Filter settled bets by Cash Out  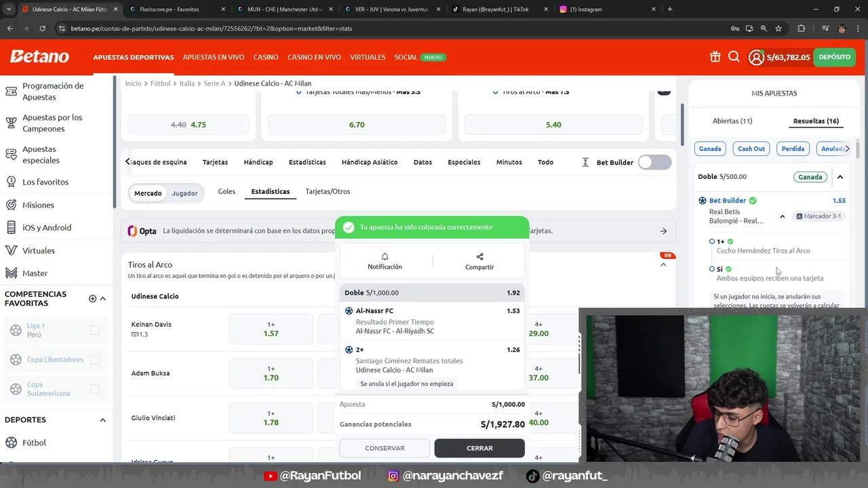[751, 148]
